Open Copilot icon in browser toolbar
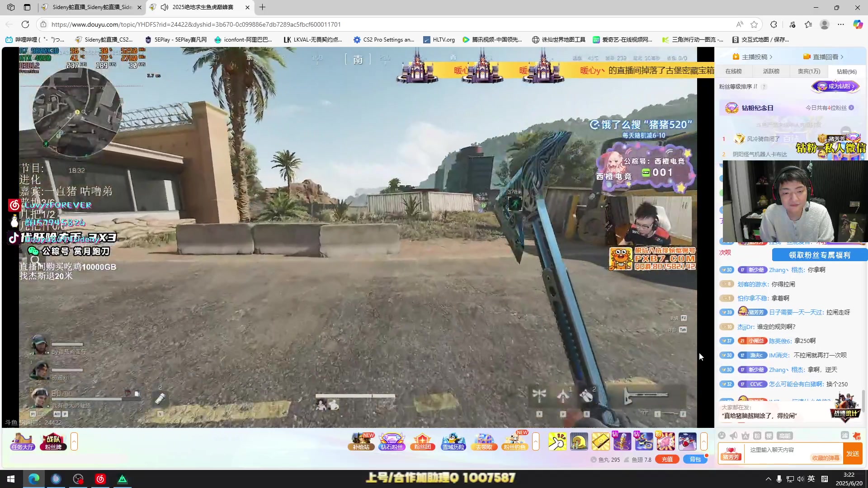 pyautogui.click(x=858, y=24)
